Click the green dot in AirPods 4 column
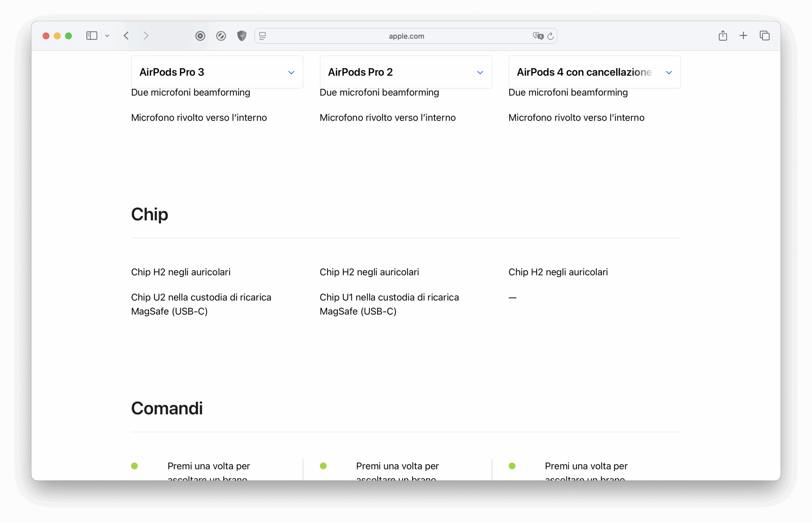 coord(512,466)
